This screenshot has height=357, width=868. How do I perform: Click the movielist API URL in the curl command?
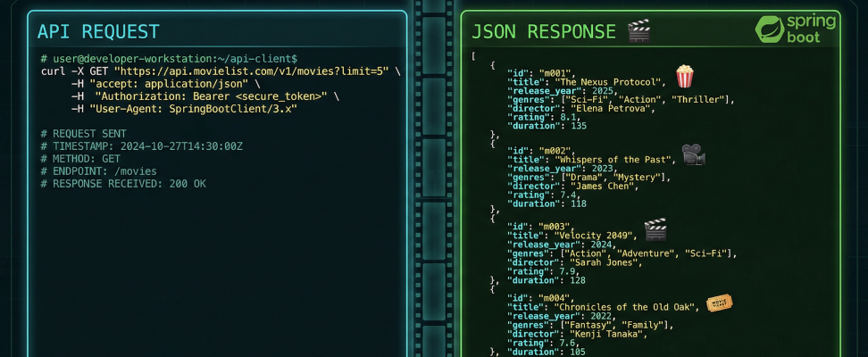point(251,71)
